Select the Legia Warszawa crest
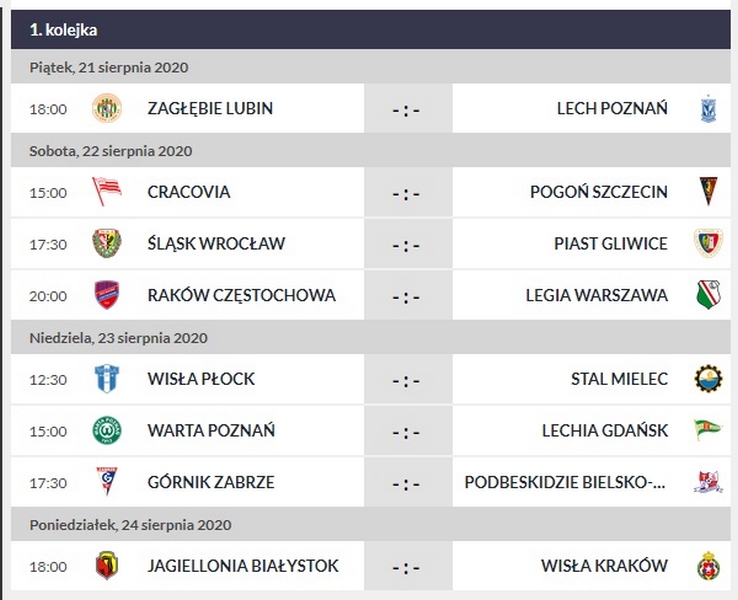This screenshot has width=738, height=600. pos(708,295)
